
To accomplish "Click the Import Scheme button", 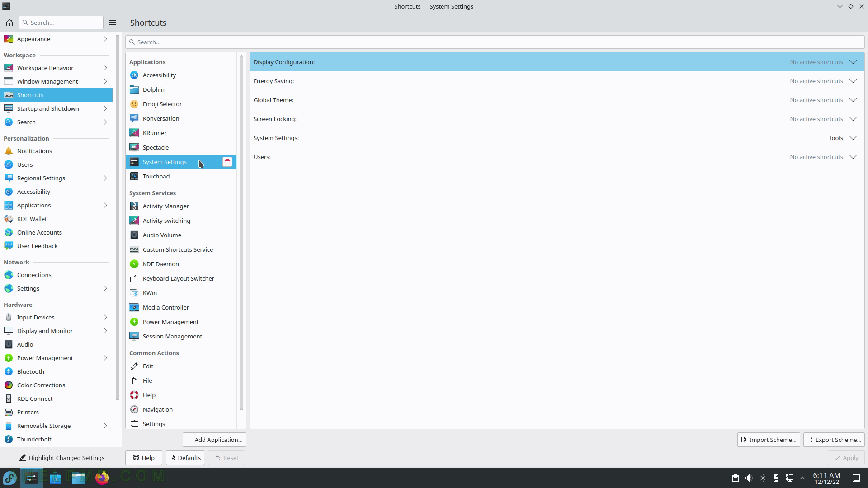I will [769, 440].
